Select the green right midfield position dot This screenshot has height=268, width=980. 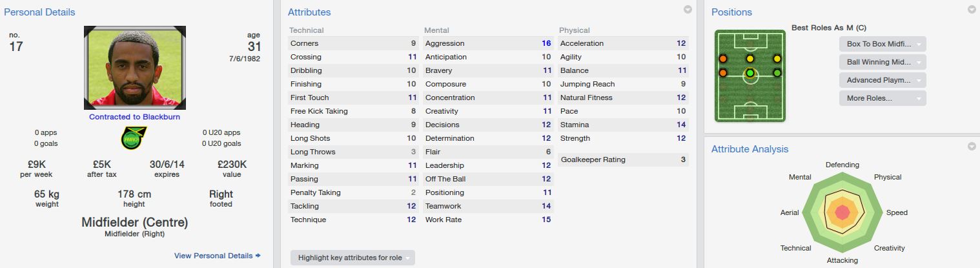tap(777, 73)
